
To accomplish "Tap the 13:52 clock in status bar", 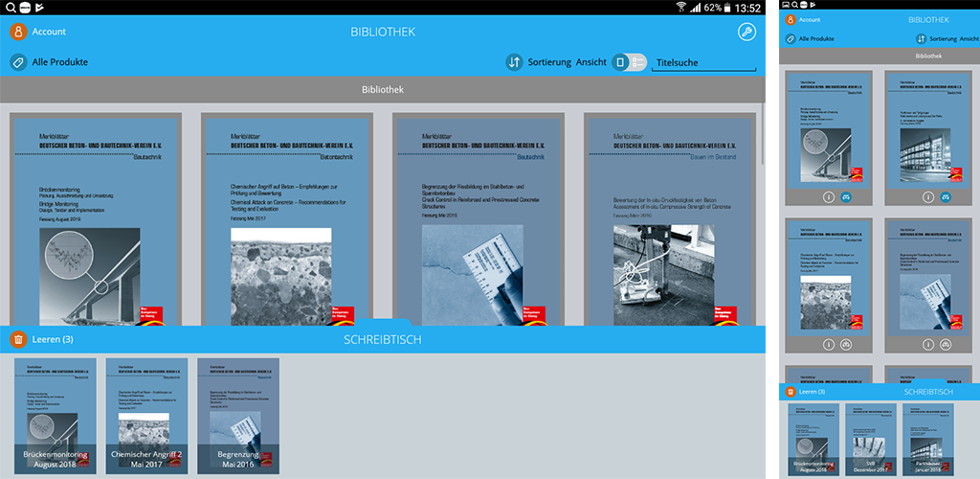I will [x=747, y=8].
